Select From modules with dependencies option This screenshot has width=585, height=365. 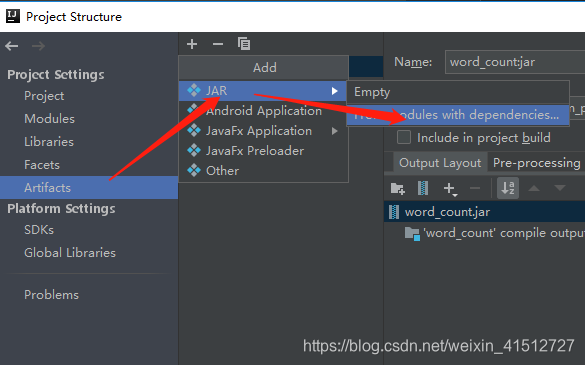coord(458,115)
